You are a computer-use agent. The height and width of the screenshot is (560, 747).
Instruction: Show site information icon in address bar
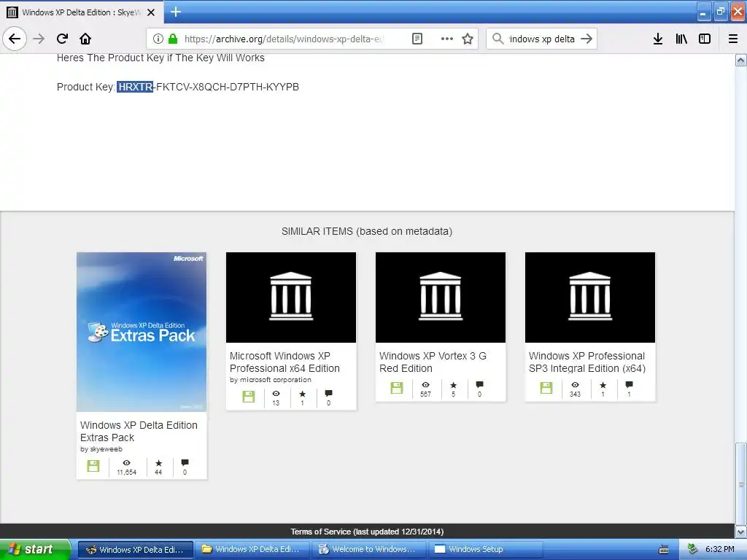[x=158, y=39]
